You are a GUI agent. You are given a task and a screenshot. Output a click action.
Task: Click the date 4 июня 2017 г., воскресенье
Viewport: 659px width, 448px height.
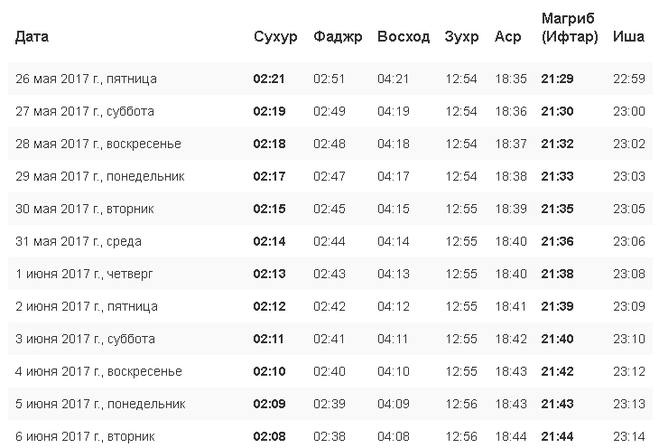[x=98, y=371]
